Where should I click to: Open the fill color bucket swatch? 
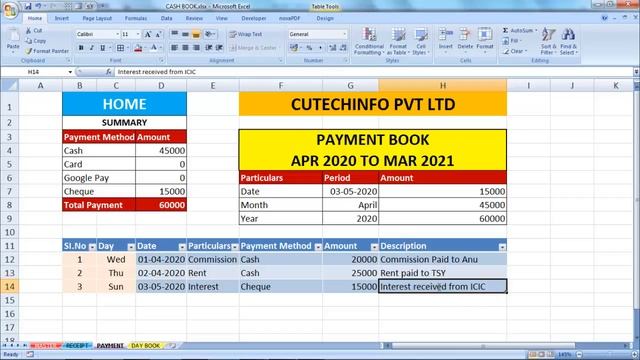138,48
